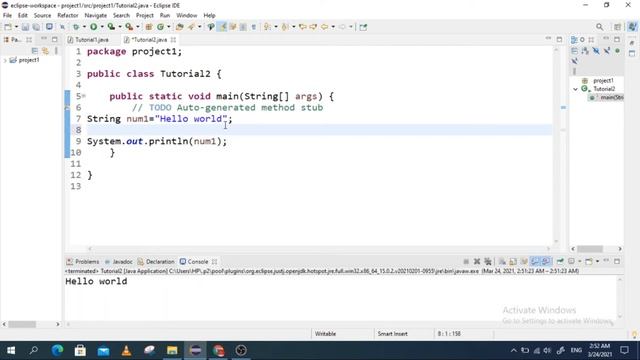Open the Source menu

(42, 16)
